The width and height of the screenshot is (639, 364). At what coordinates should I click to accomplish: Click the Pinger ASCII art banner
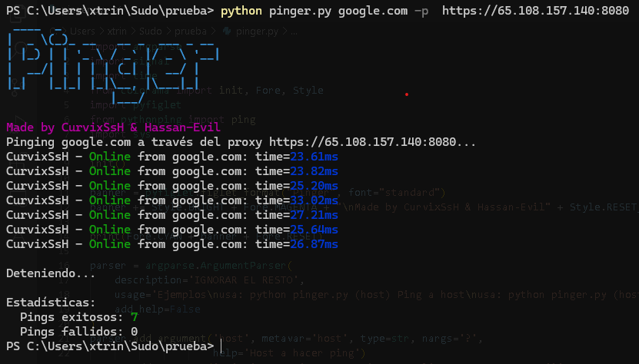click(x=113, y=65)
